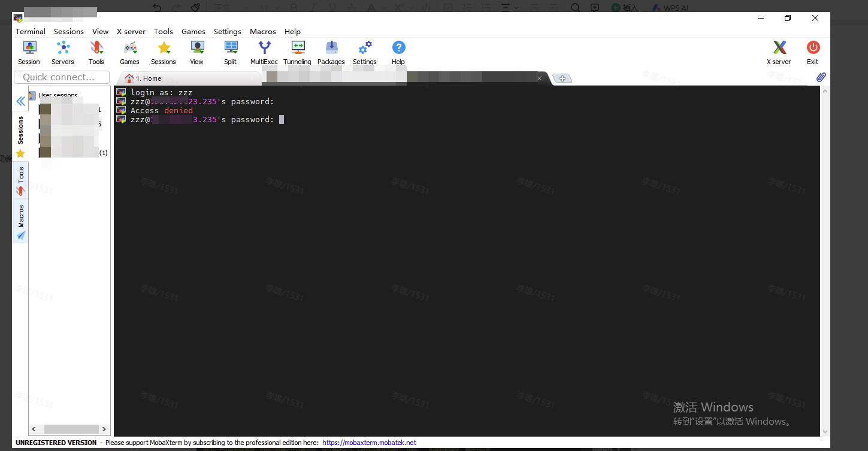Click the MobaXterm title bar app icon
This screenshot has height=451, width=868.
tap(18, 18)
